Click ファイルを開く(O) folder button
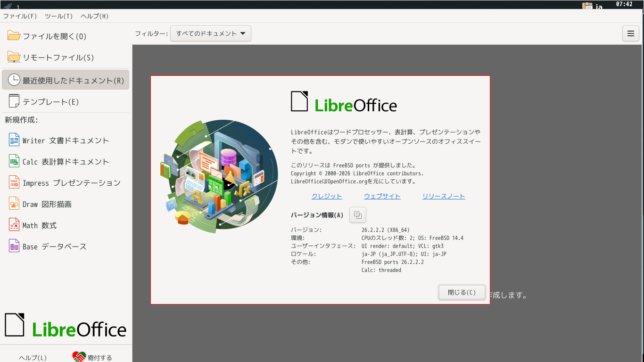 tap(66, 36)
